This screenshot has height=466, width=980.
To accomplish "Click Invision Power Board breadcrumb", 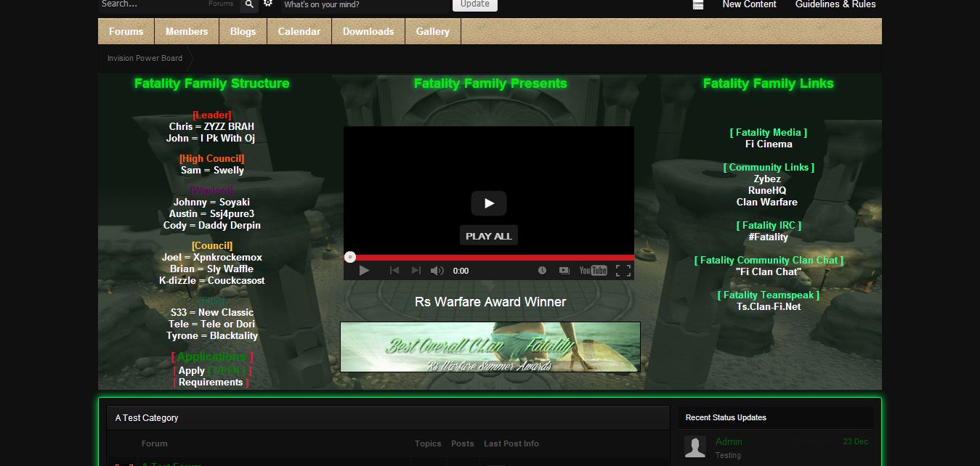I will (145, 58).
